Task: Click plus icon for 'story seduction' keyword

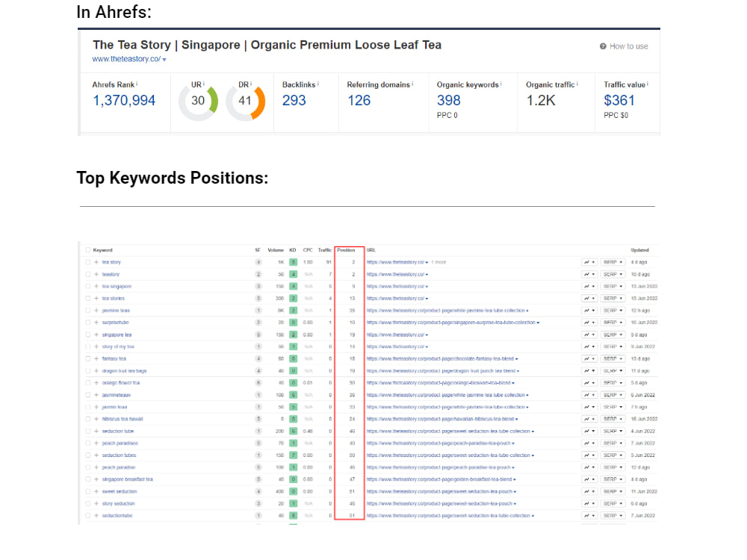Action: point(96,503)
